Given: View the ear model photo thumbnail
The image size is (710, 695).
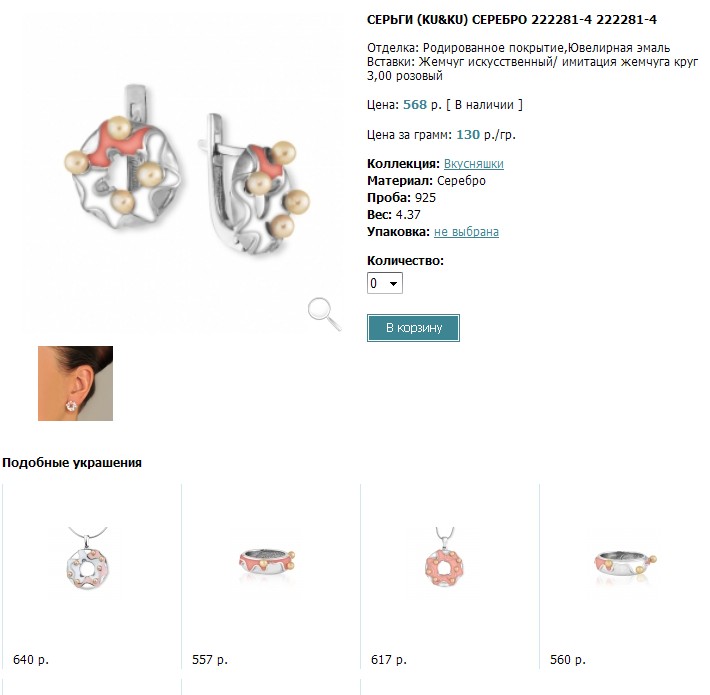Looking at the screenshot, I should click(75, 383).
